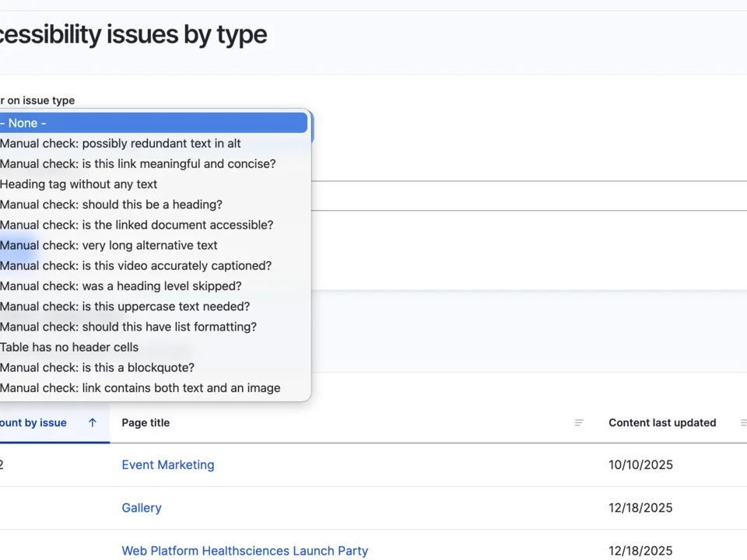Select 'Manual check: is this uppercase text needed?'

(x=124, y=306)
